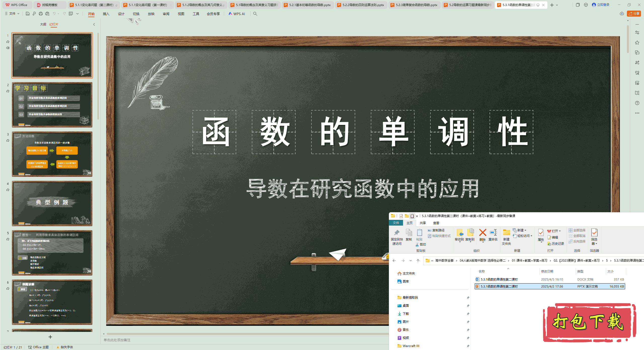
Task: Click Deselect All in File Explorer ribbon
Action: click(577, 236)
